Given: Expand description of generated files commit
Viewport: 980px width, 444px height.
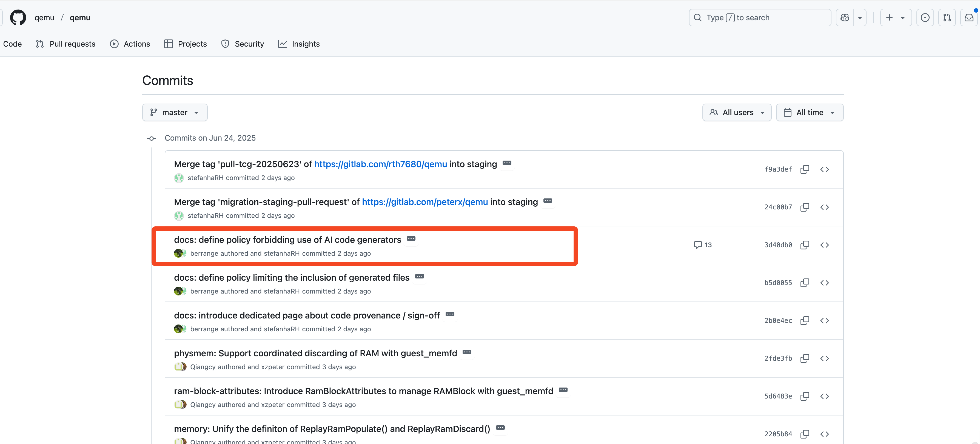Looking at the screenshot, I should (x=419, y=277).
